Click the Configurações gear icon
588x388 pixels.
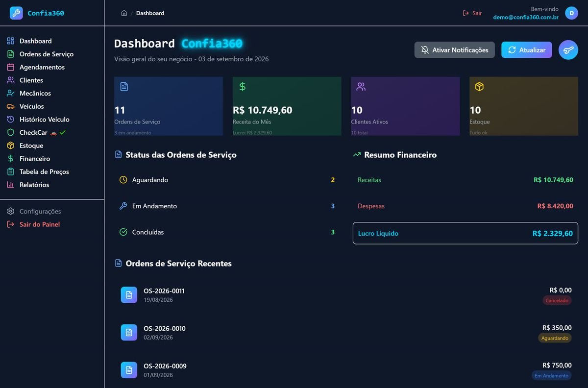10,211
